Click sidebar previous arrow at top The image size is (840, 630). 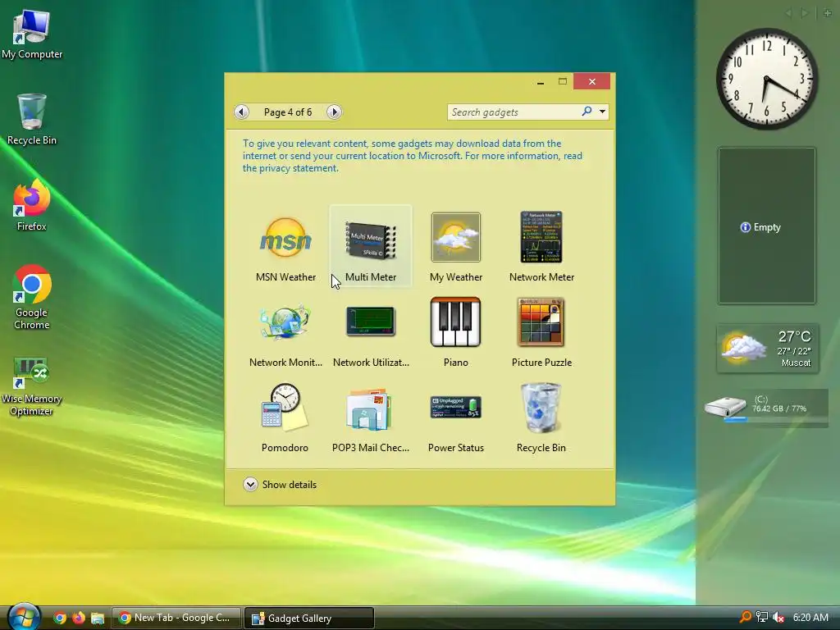(x=788, y=13)
